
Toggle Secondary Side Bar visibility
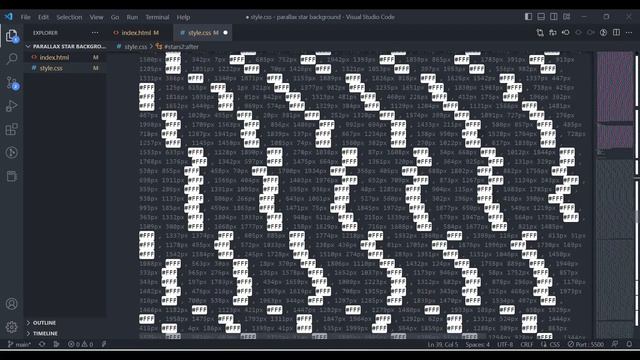[x=554, y=17]
